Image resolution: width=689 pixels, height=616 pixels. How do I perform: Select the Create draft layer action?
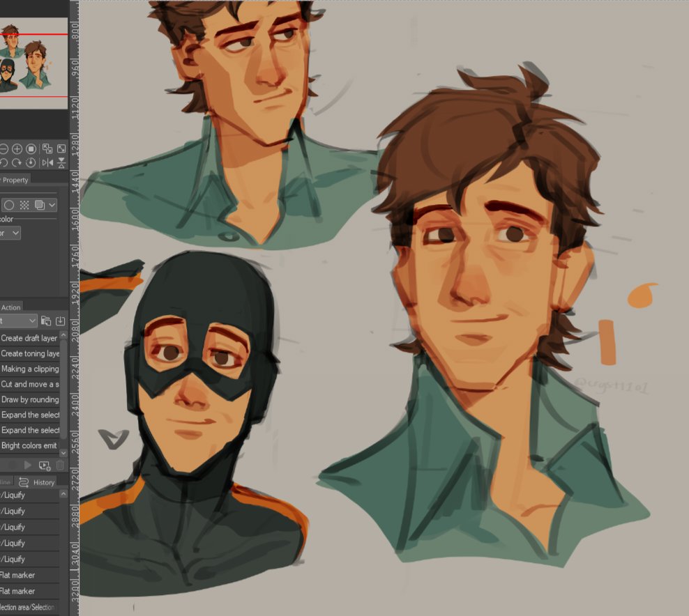pos(29,338)
